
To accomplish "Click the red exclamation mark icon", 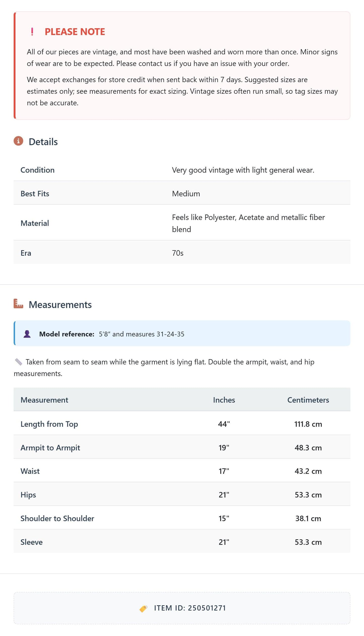I will (32, 32).
